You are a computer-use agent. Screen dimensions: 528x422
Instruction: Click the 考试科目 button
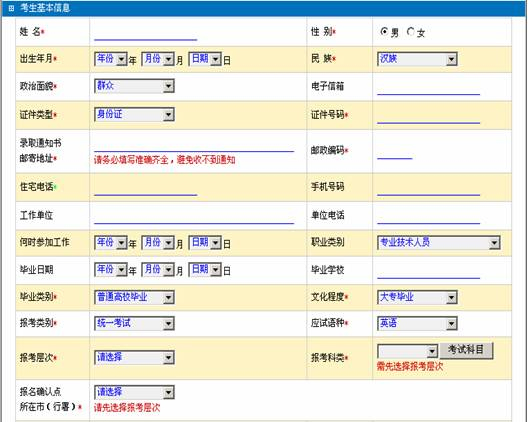click(x=466, y=350)
